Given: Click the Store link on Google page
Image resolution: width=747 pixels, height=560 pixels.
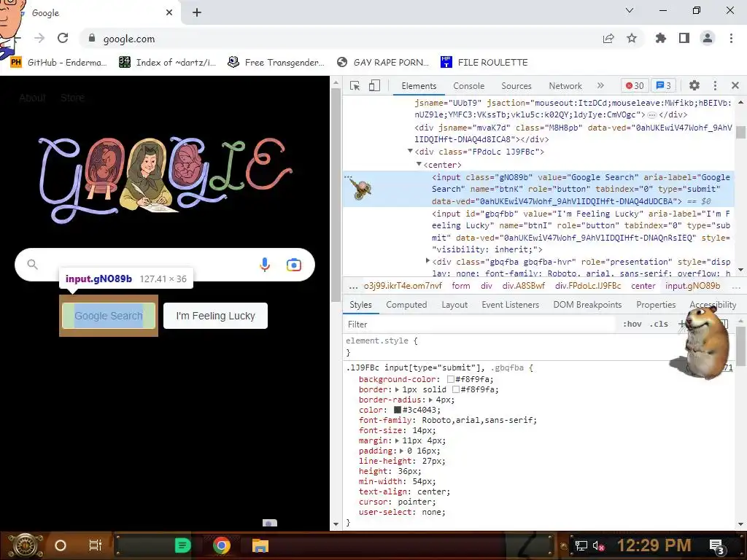Looking at the screenshot, I should (x=72, y=98).
